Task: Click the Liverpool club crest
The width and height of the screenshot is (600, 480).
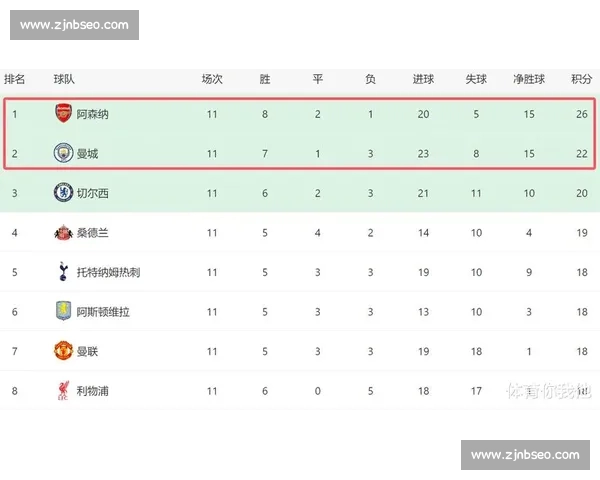Action: pos(63,391)
